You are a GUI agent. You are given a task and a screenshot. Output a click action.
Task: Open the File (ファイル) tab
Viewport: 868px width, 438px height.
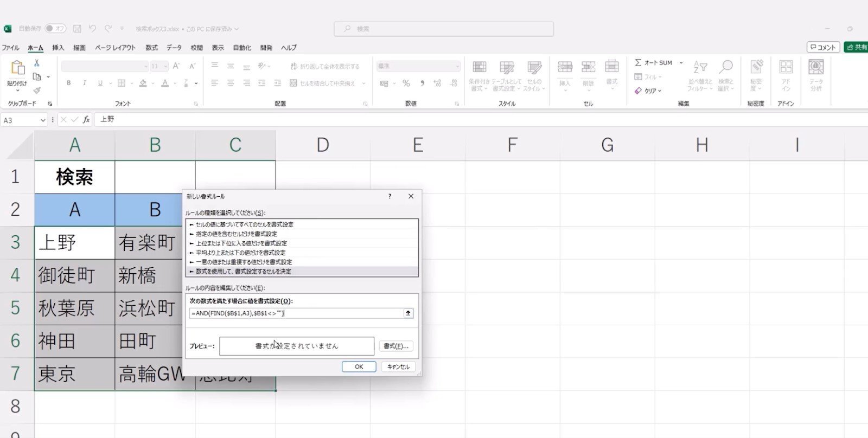point(10,48)
